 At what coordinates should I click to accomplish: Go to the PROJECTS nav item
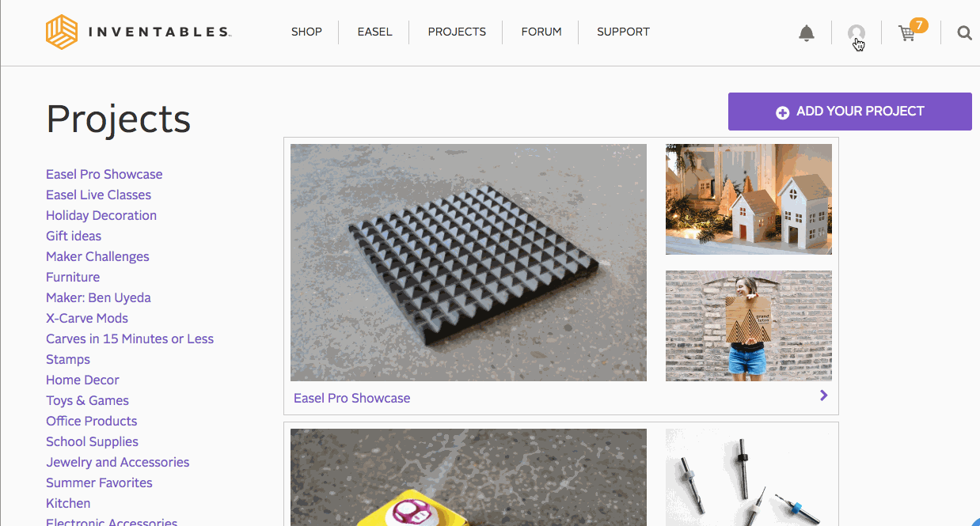[457, 32]
